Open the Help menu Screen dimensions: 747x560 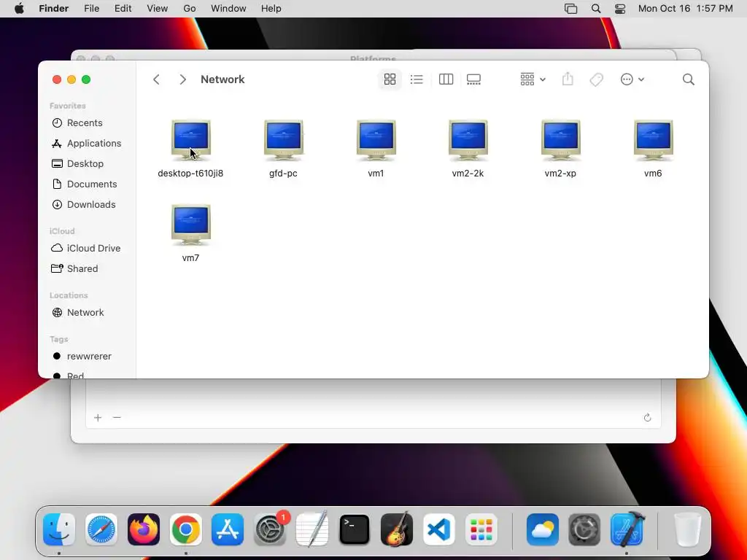click(271, 9)
